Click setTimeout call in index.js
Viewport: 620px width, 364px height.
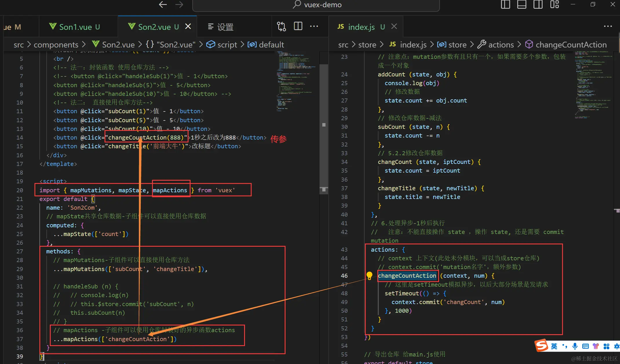[x=401, y=293]
